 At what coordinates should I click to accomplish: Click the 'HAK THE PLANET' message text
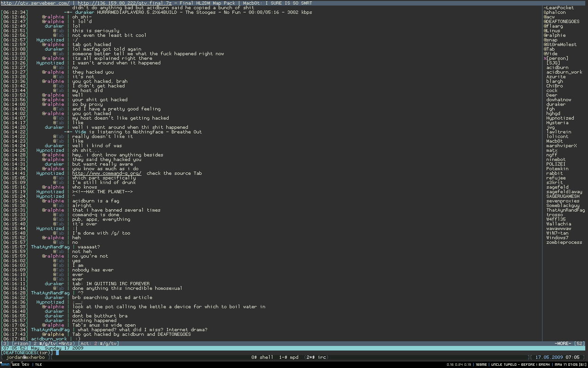102,192
